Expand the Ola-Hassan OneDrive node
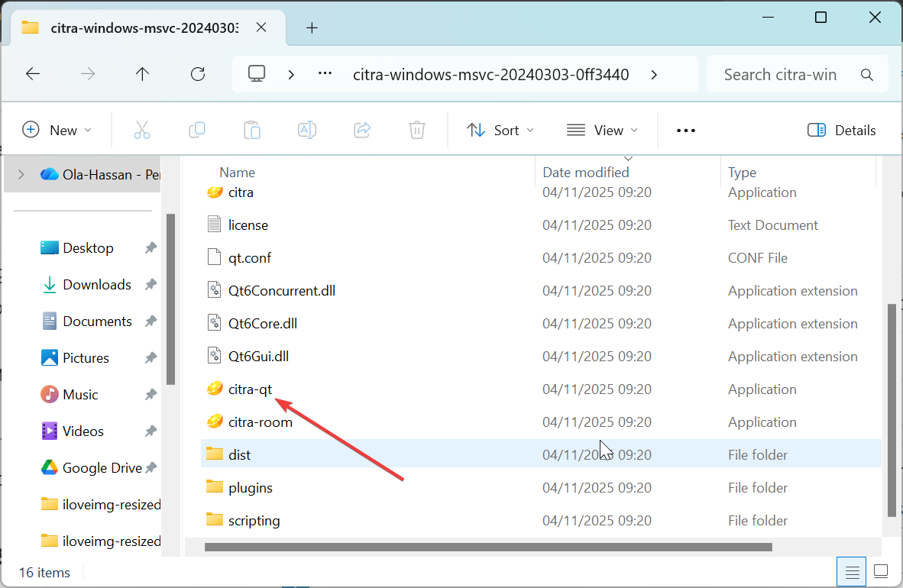The width and height of the screenshot is (903, 588). coord(21,174)
